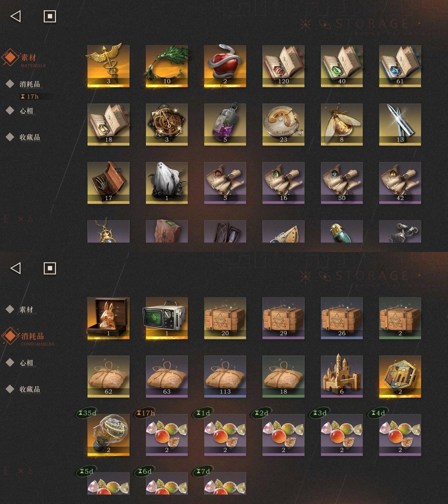
Task: Open the sandcastle item with 6
Action: pos(342,377)
